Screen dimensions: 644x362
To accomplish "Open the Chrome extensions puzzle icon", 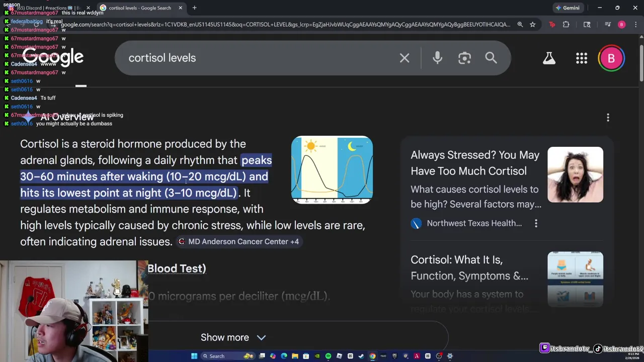I will pos(566,24).
